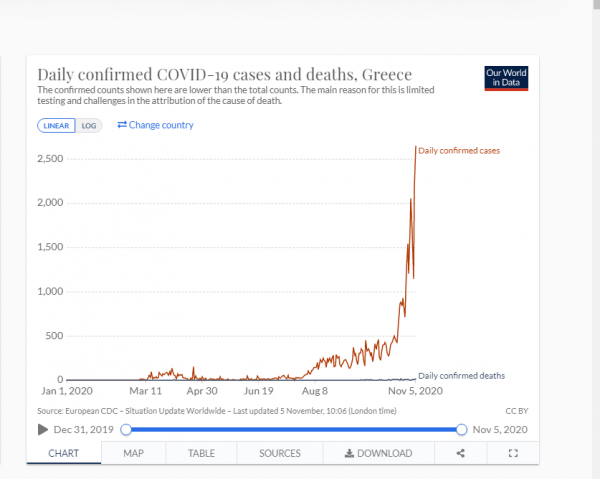Switch the scale to LOG
The image size is (600, 479).
pos(90,126)
